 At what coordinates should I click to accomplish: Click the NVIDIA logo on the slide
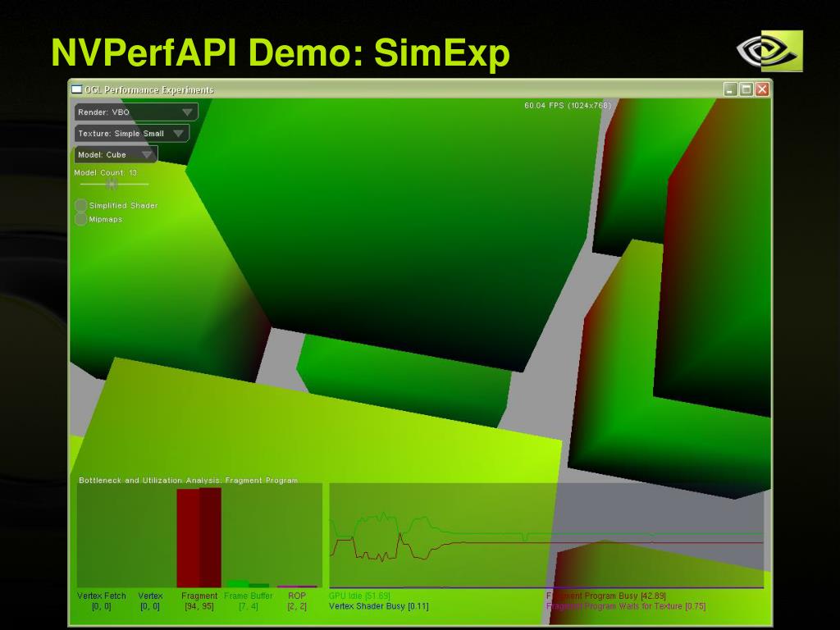[x=770, y=51]
